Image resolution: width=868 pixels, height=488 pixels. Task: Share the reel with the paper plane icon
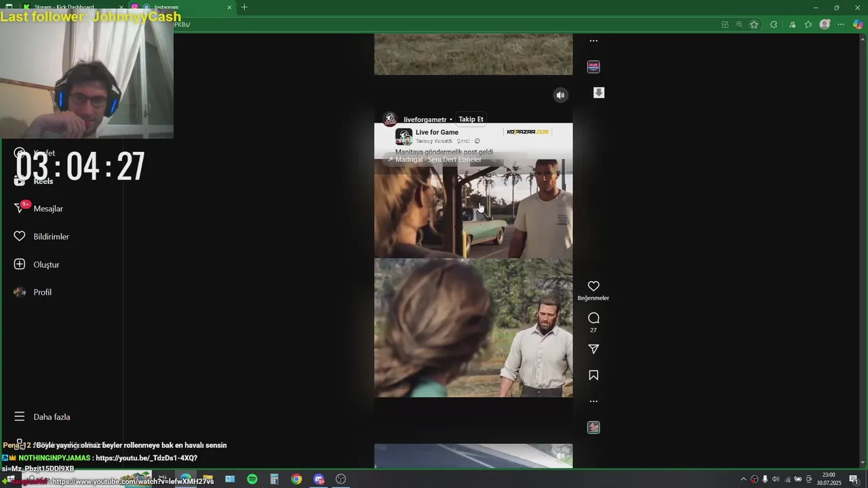click(593, 349)
